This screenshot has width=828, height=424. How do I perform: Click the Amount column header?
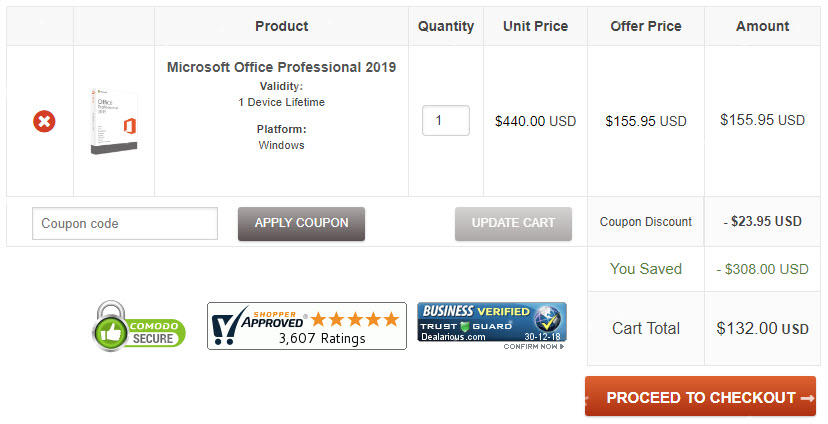[762, 26]
